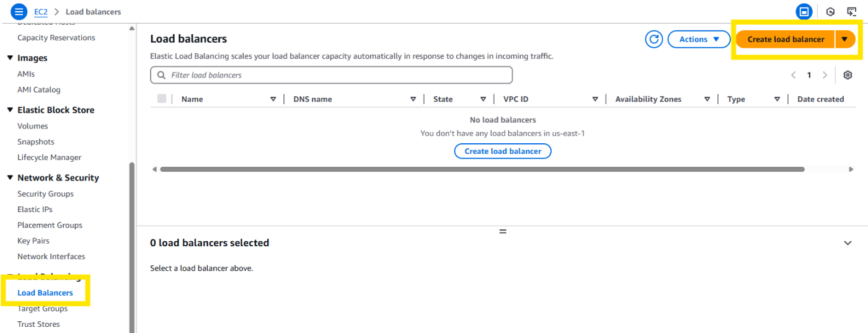Open table preferences gear icon
The height and width of the screenshot is (333, 868).
848,75
